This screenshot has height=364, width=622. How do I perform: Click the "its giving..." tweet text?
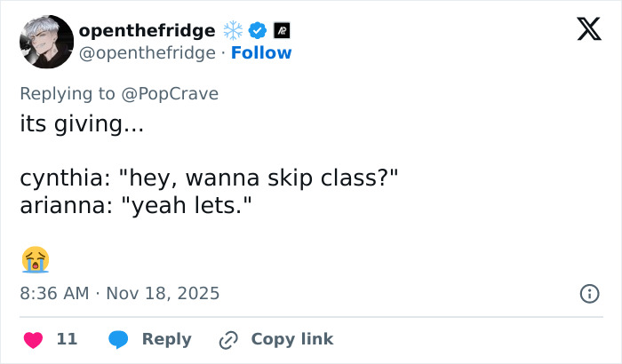(82, 123)
